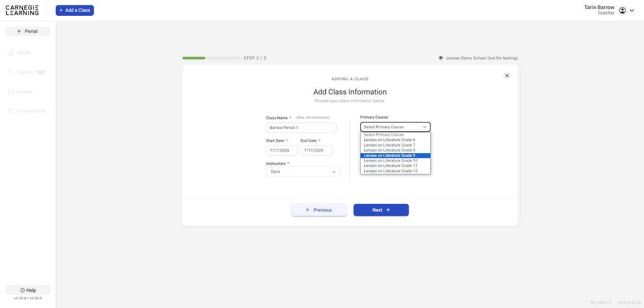Viewport: 644px width, 308px height.
Task: Open Course in the sidebar
Action: point(25,92)
